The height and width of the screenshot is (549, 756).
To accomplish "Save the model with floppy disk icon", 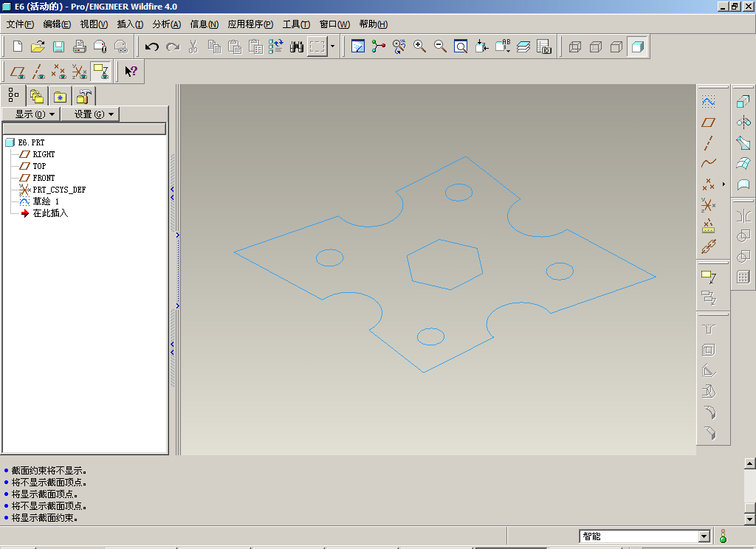I will [x=58, y=46].
